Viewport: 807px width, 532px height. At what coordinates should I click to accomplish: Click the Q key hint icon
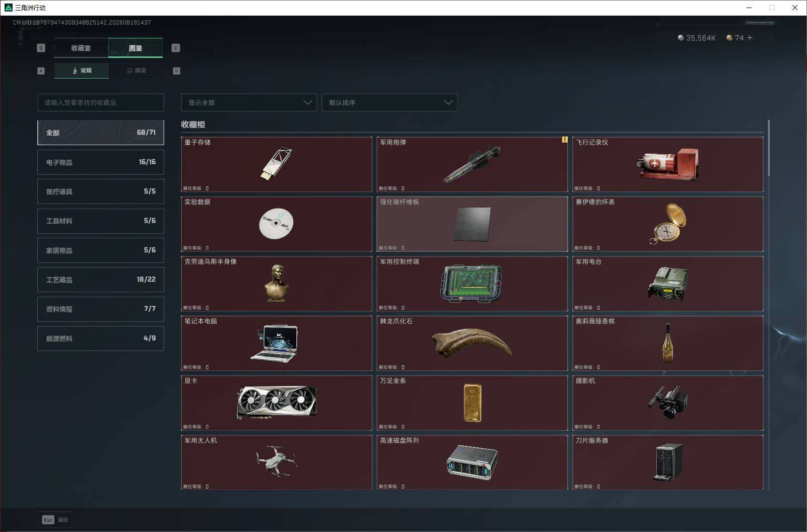pyautogui.click(x=41, y=48)
